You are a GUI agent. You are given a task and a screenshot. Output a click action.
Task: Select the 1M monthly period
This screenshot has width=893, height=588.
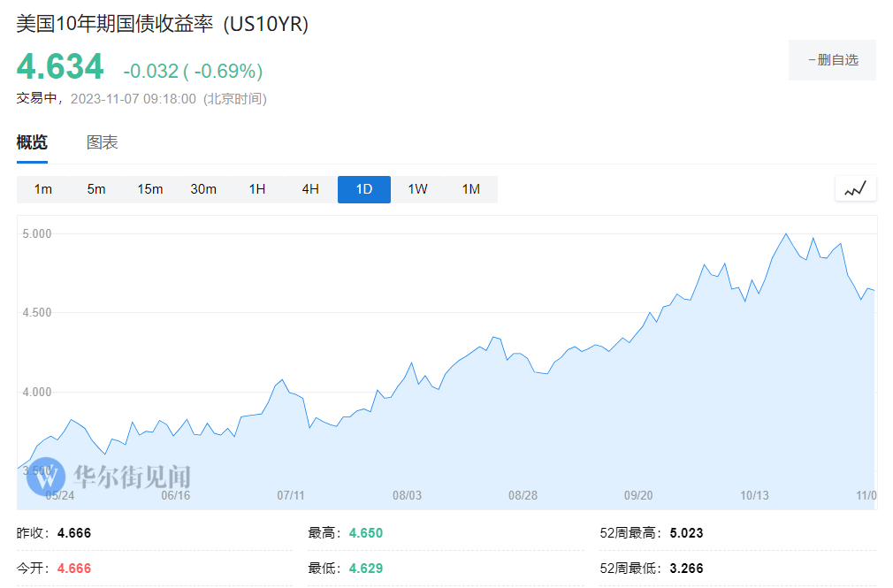click(471, 189)
